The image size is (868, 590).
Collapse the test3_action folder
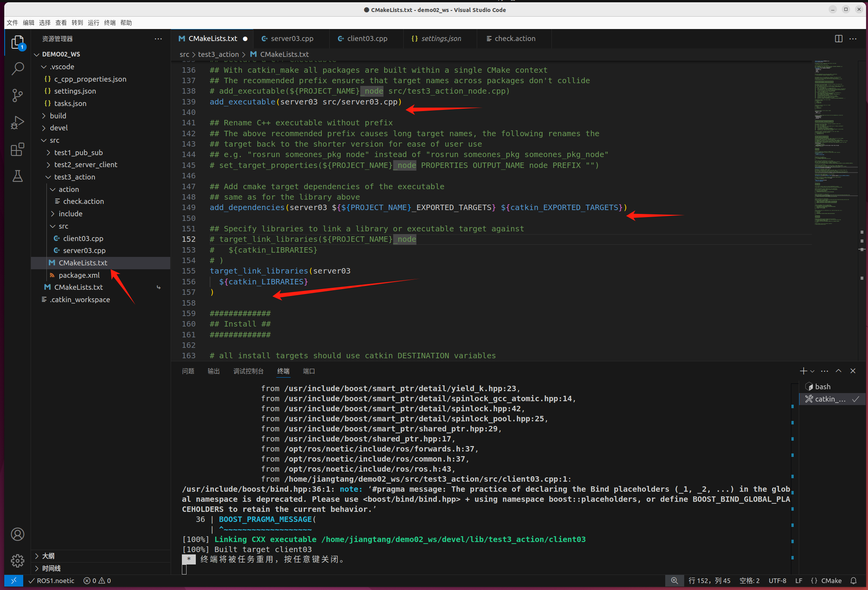[74, 177]
